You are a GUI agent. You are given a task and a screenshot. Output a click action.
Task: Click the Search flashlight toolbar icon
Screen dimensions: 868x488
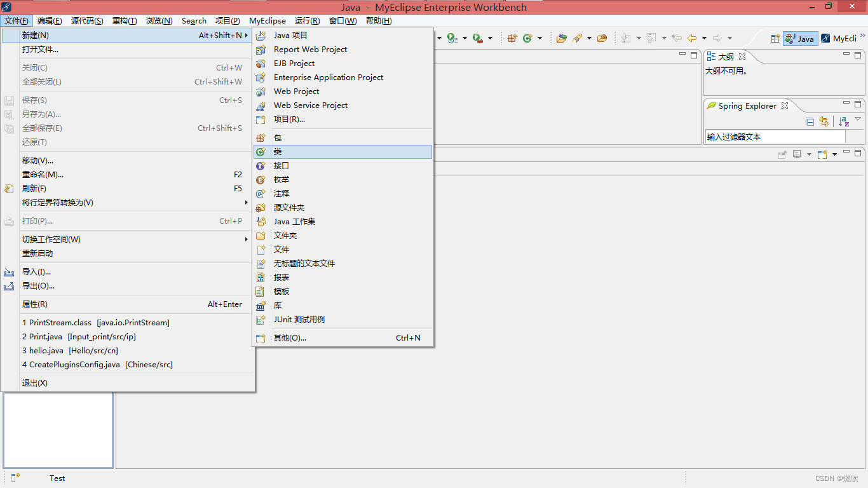tap(577, 38)
